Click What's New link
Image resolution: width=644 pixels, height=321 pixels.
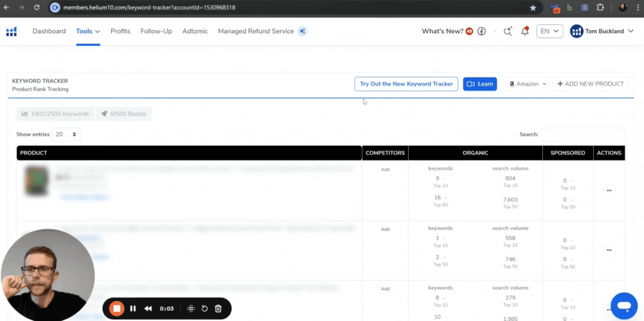tap(443, 31)
